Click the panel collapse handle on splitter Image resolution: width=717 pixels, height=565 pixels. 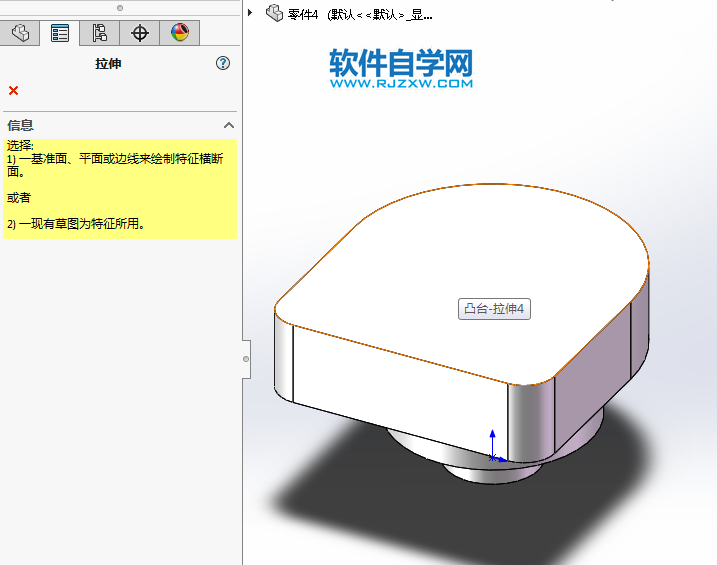pos(246,359)
